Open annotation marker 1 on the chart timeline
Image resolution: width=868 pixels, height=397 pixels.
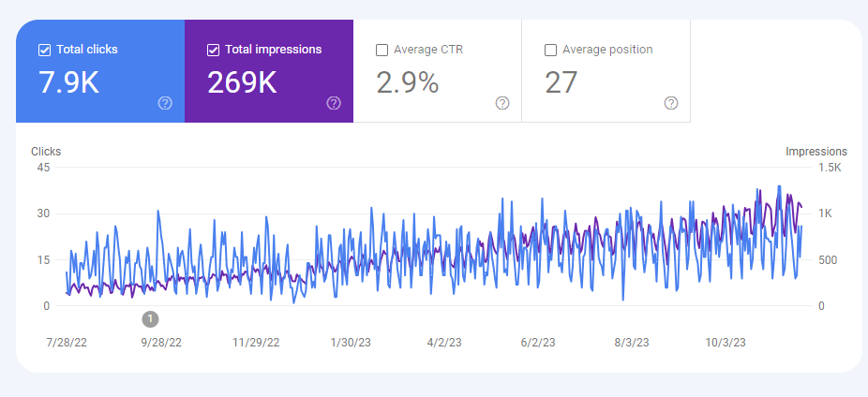[x=151, y=318]
